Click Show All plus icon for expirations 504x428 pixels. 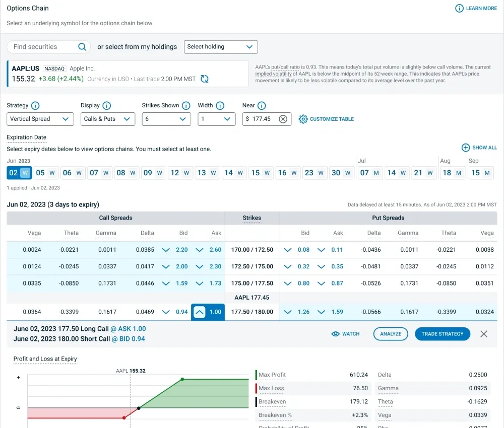point(466,148)
